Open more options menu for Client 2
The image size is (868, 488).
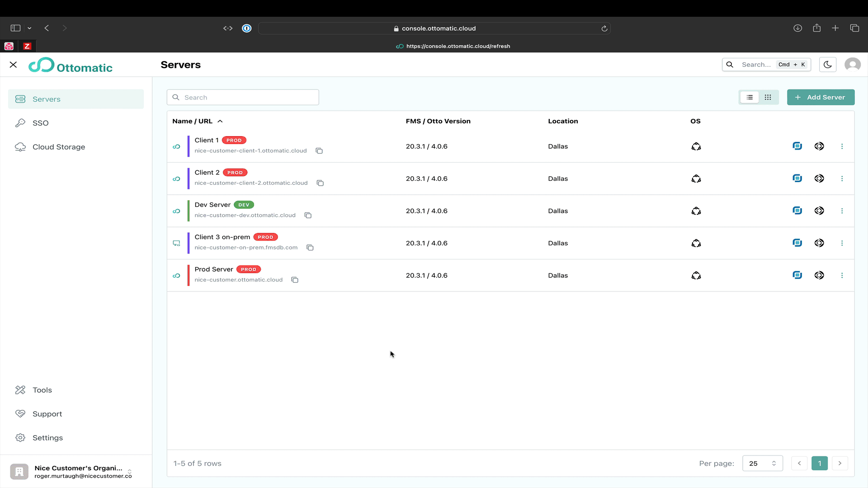tap(842, 178)
